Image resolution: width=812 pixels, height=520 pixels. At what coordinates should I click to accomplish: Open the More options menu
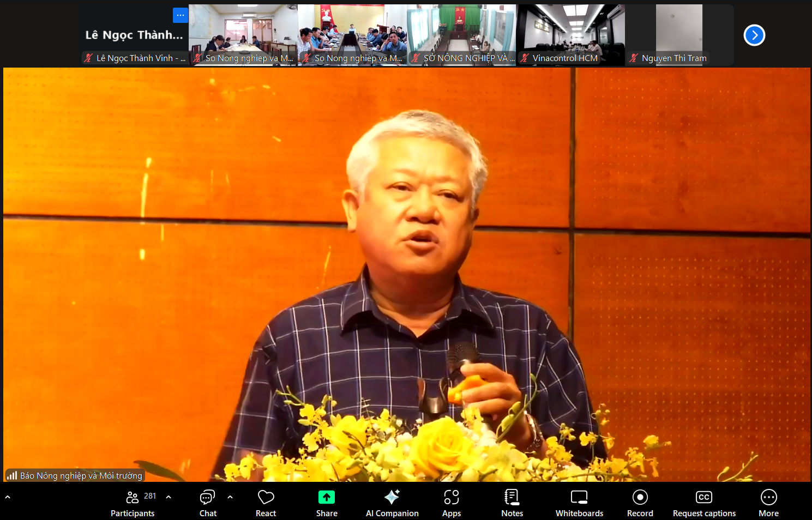click(x=768, y=503)
